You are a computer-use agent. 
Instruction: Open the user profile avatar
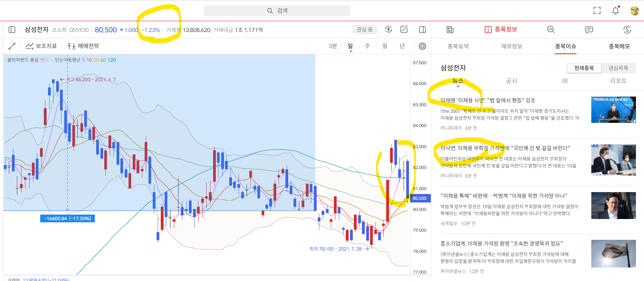click(x=635, y=11)
